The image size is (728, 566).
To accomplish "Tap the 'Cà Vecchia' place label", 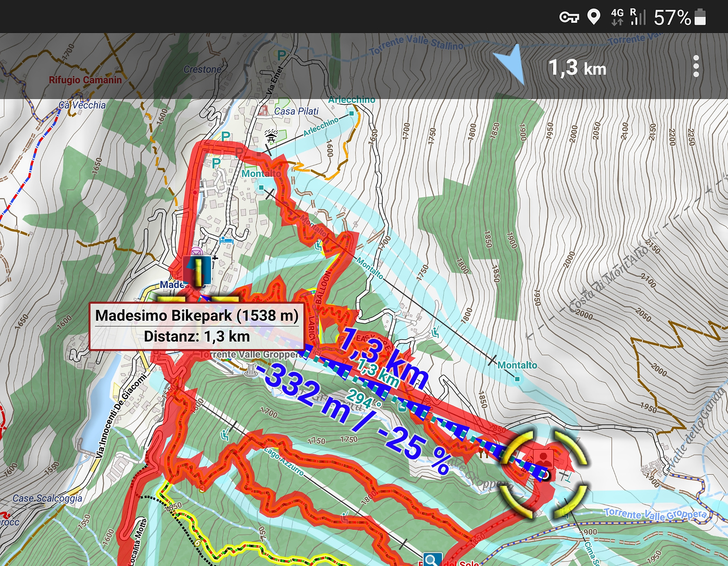I will (x=82, y=105).
